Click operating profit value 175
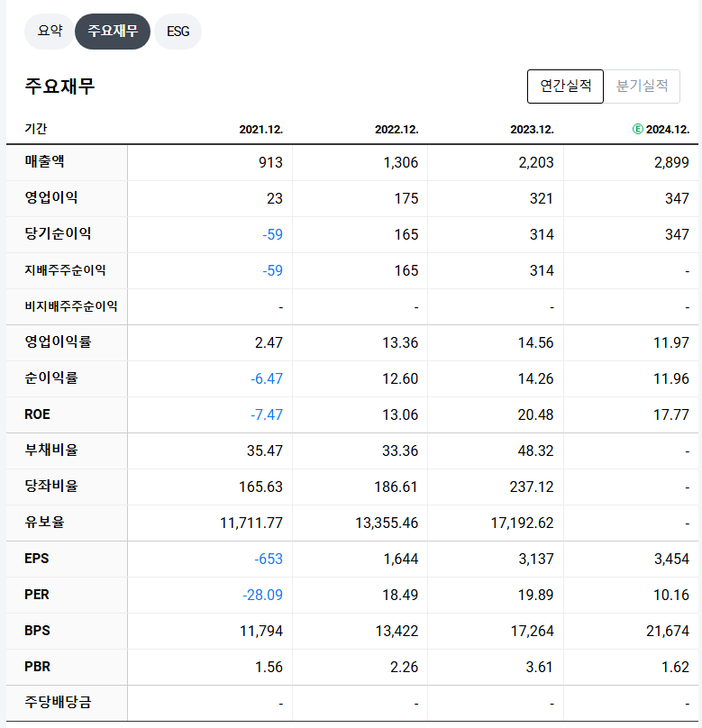 click(x=406, y=199)
